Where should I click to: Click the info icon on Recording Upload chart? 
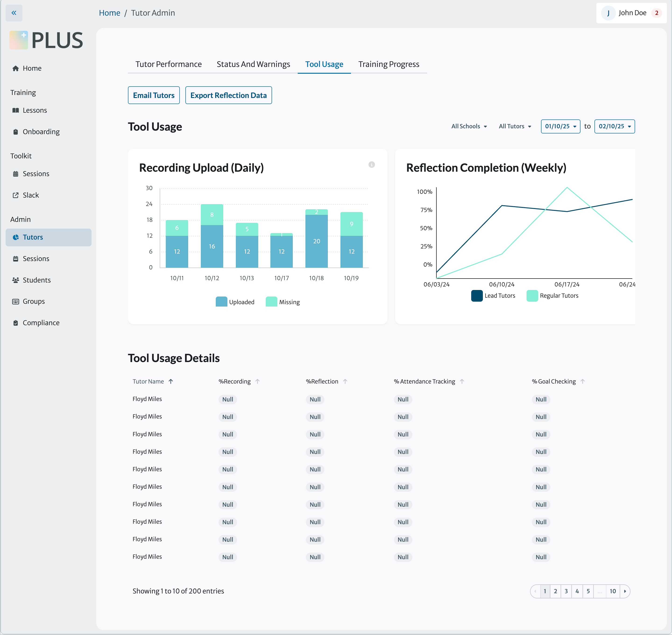tap(371, 164)
